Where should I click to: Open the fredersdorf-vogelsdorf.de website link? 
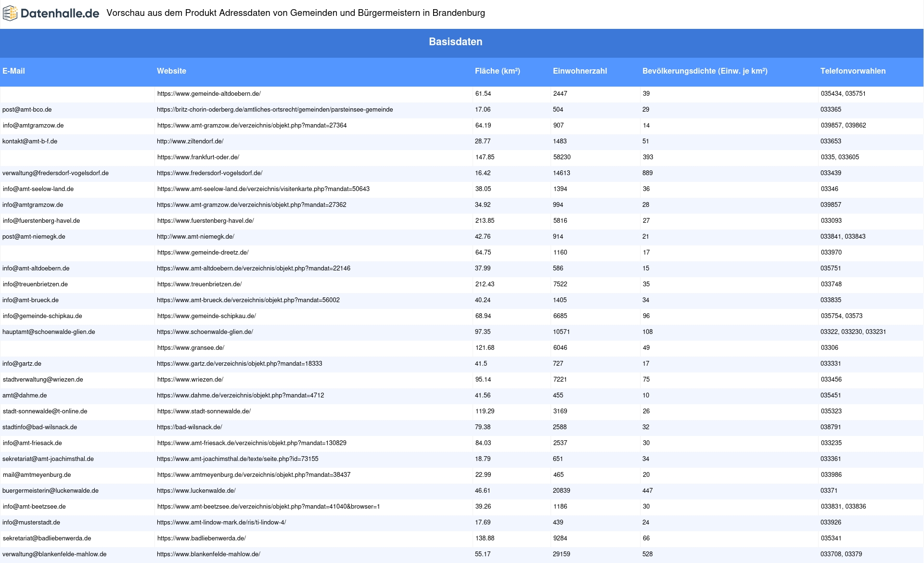[x=209, y=173]
